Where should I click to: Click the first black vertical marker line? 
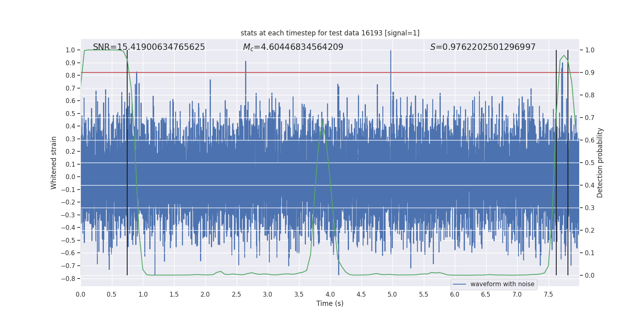click(x=127, y=161)
